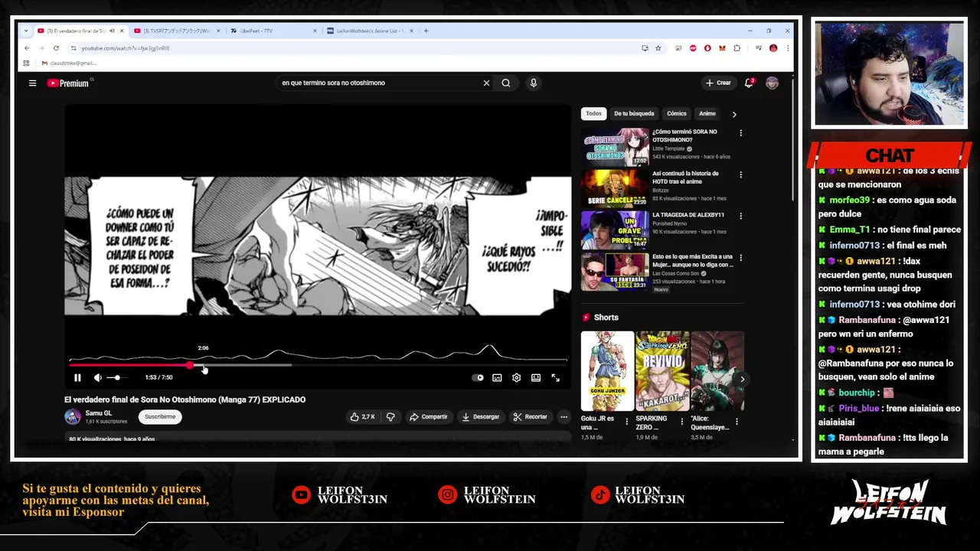
Task: Open the video settings gear
Action: (x=516, y=377)
